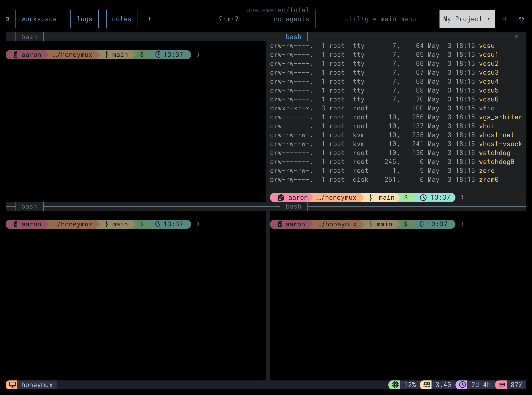
Task: Click the 2d 4h uptime value
Action: pyautogui.click(x=481, y=385)
